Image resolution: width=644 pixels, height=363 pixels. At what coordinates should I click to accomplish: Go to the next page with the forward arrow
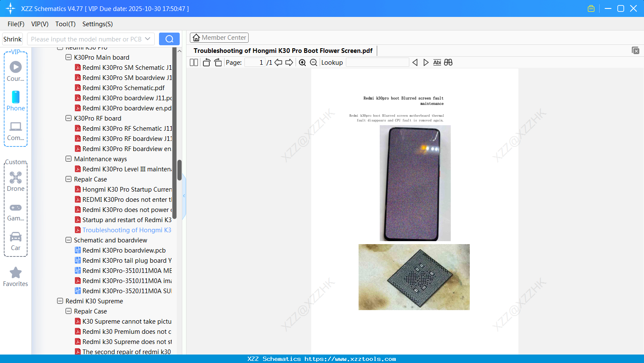[x=290, y=62]
